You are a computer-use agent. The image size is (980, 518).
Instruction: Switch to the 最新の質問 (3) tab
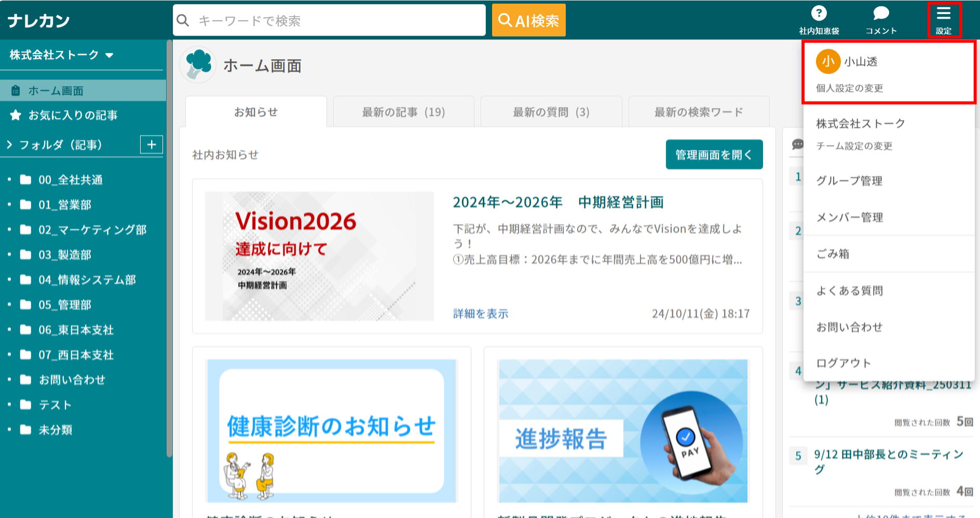click(x=551, y=112)
